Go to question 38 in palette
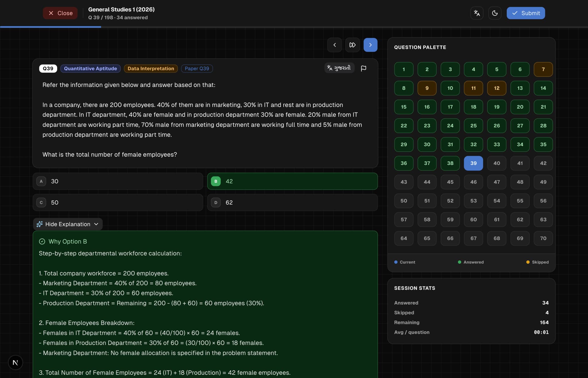 click(450, 163)
